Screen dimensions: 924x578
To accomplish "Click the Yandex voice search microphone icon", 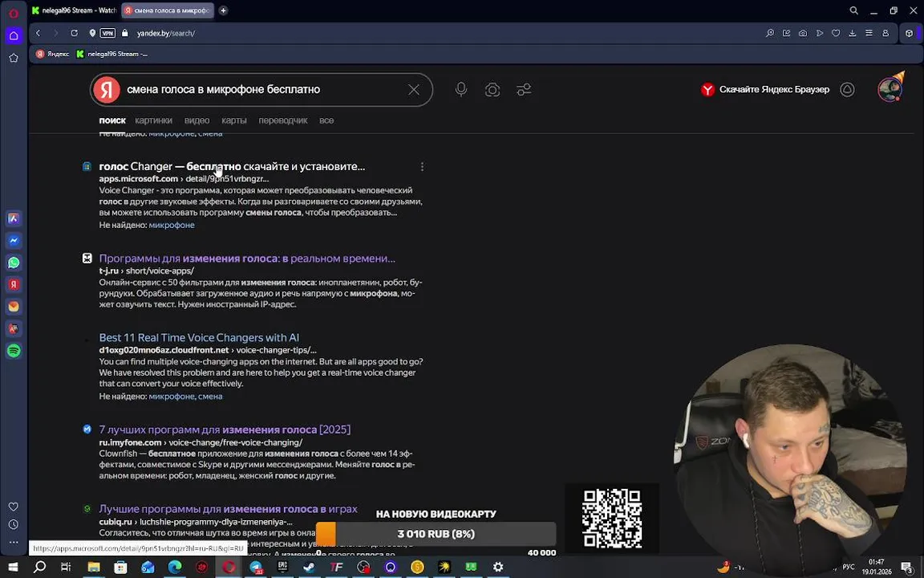I will tap(461, 89).
